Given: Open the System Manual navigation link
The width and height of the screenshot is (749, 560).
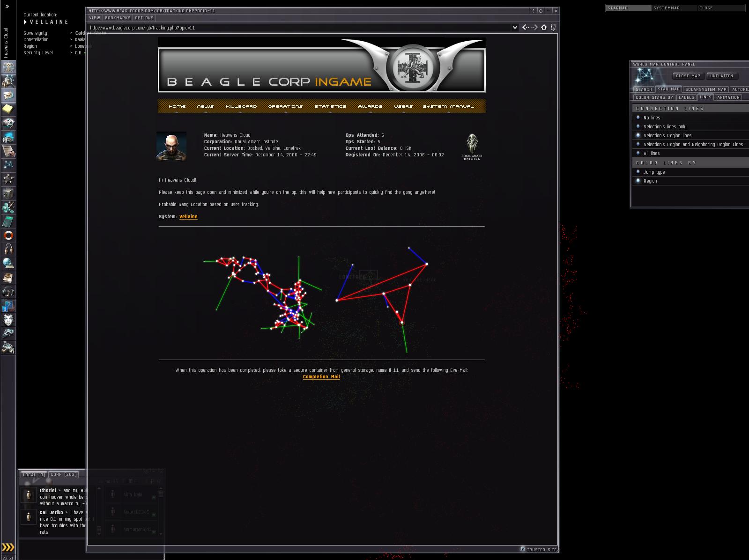Looking at the screenshot, I should [x=448, y=106].
